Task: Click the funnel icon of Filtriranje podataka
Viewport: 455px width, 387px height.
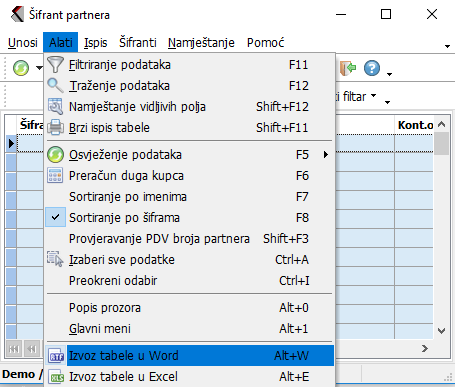Action: 55,65
